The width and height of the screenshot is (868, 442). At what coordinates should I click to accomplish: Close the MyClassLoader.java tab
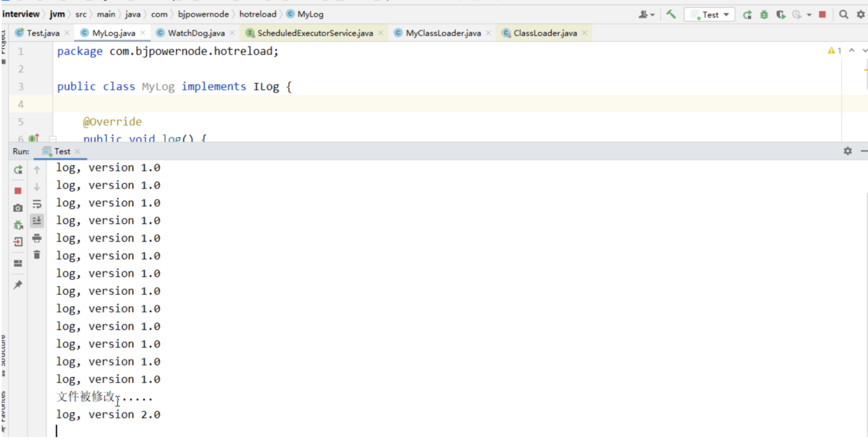coord(489,33)
